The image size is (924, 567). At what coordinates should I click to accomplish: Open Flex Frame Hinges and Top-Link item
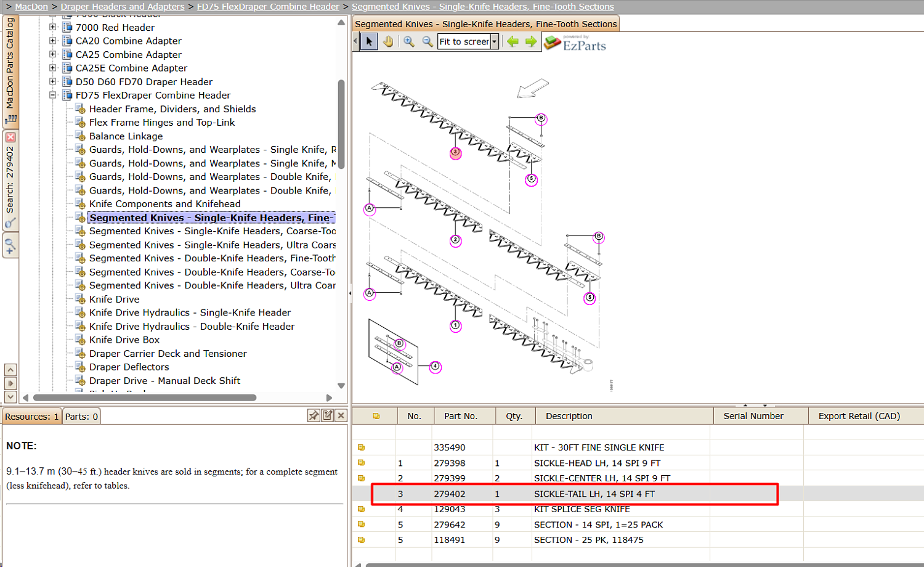[162, 123]
